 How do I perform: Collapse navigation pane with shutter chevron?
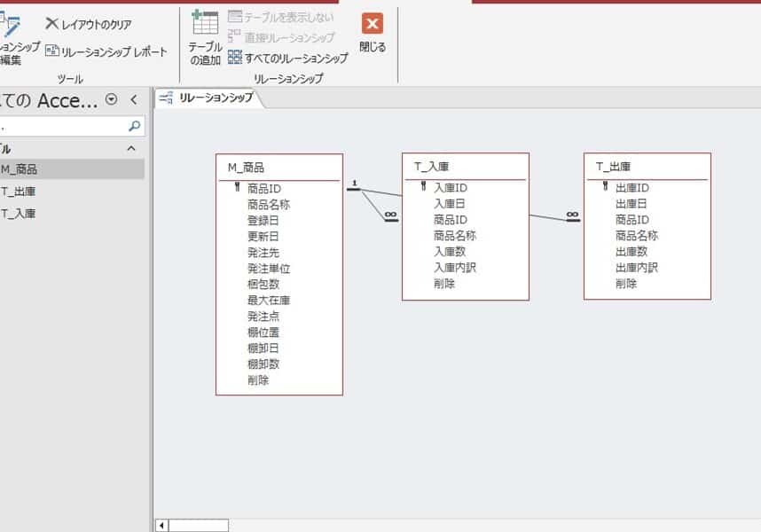click(133, 99)
